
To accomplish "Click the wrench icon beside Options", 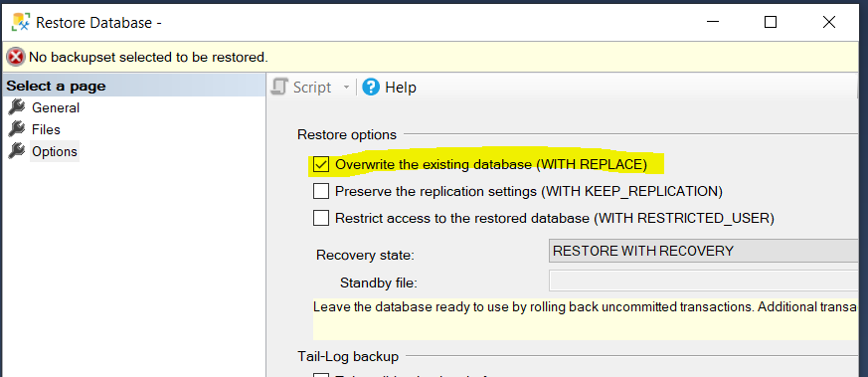I will 17,150.
